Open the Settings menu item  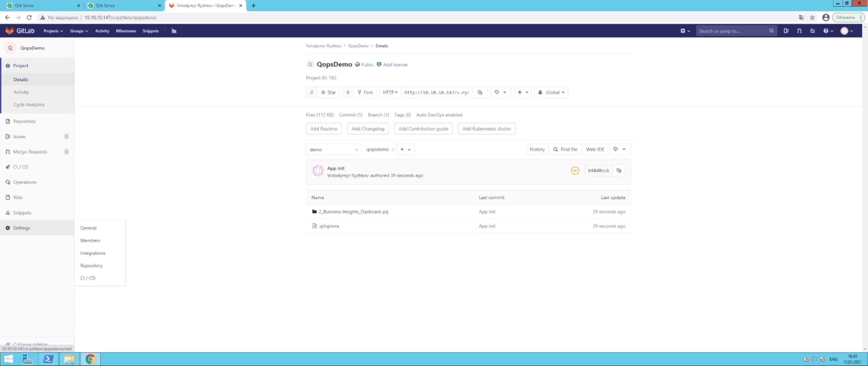pos(21,228)
